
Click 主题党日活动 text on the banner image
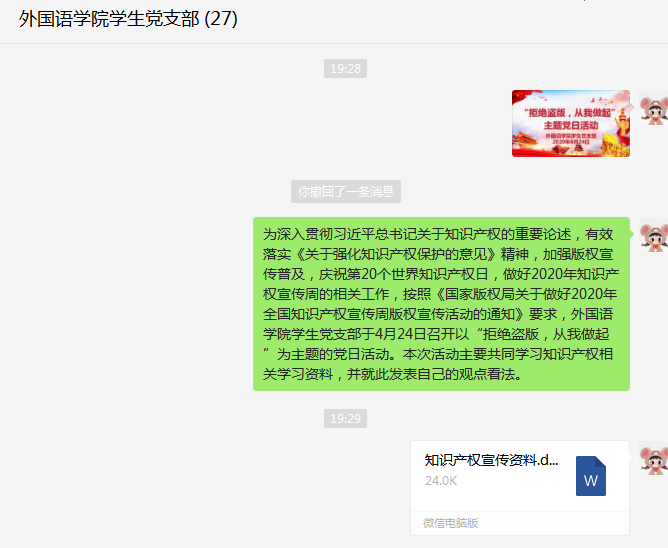click(570, 125)
